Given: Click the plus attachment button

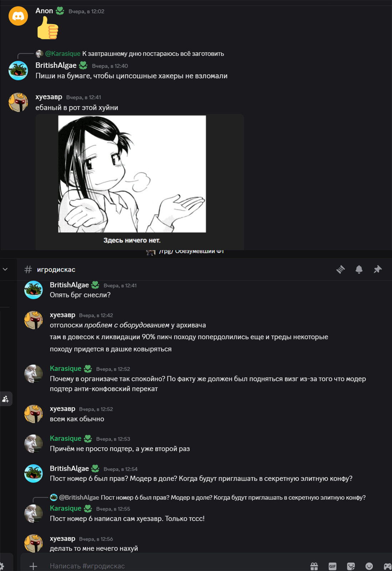Looking at the screenshot, I should (x=33, y=566).
